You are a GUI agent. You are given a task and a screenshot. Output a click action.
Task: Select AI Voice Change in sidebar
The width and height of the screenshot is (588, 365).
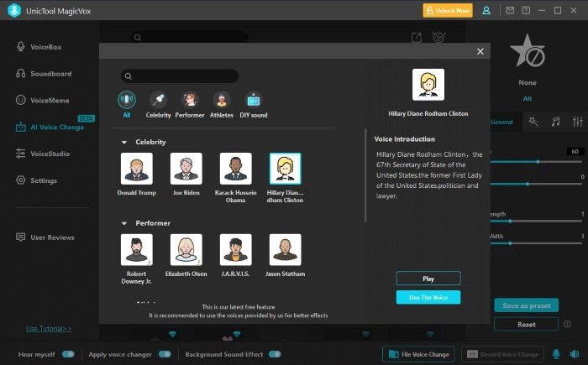(x=50, y=127)
